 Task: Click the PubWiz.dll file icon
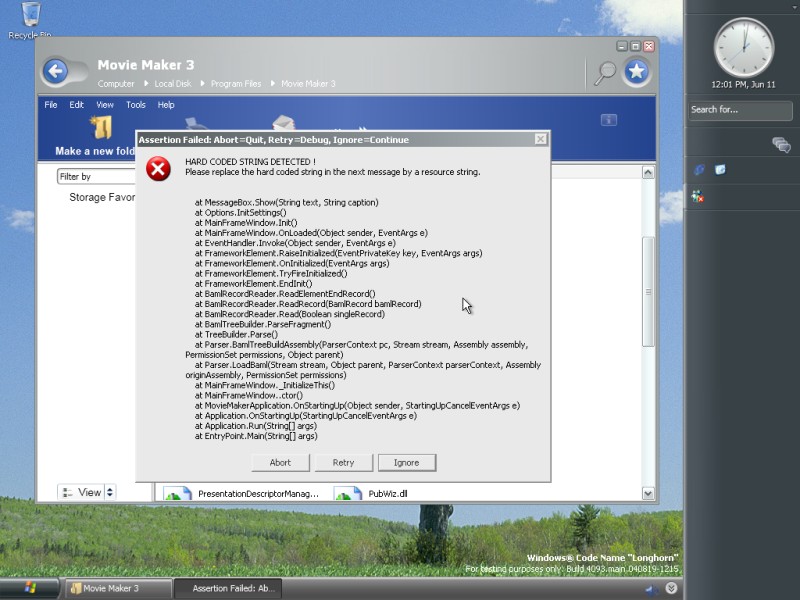pyautogui.click(x=348, y=493)
